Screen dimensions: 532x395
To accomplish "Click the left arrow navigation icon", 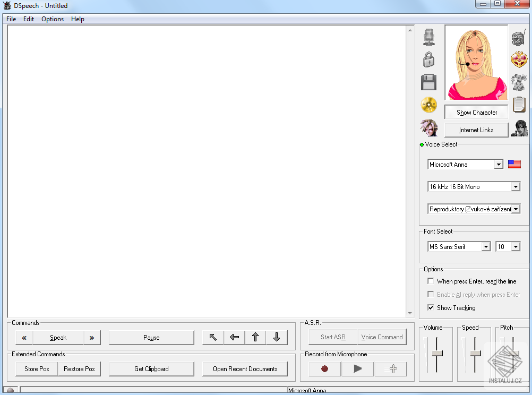I will (x=234, y=337).
